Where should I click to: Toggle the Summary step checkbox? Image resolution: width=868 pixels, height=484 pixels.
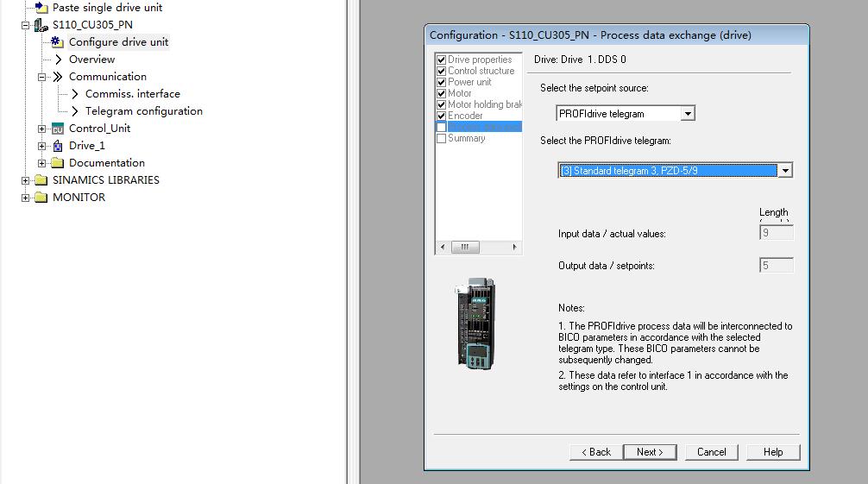click(x=441, y=138)
